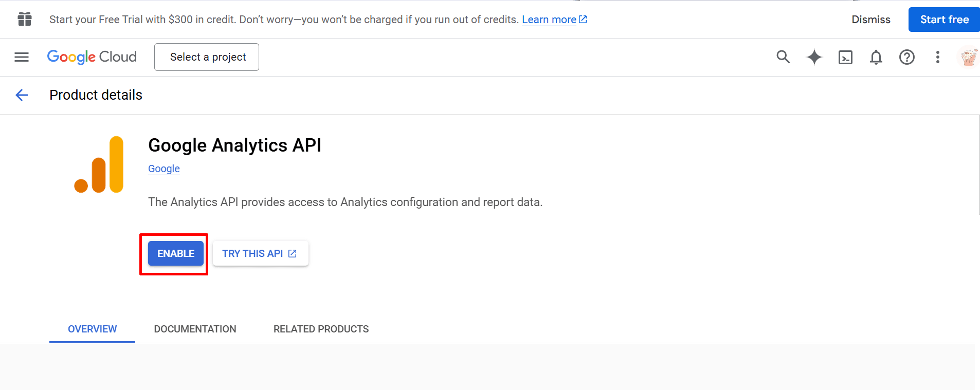
Task: Open the Gemini sparkle assistant icon
Action: (x=814, y=57)
